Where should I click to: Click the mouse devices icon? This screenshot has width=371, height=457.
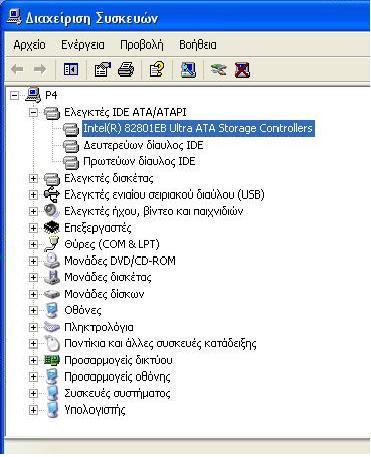coord(52,344)
